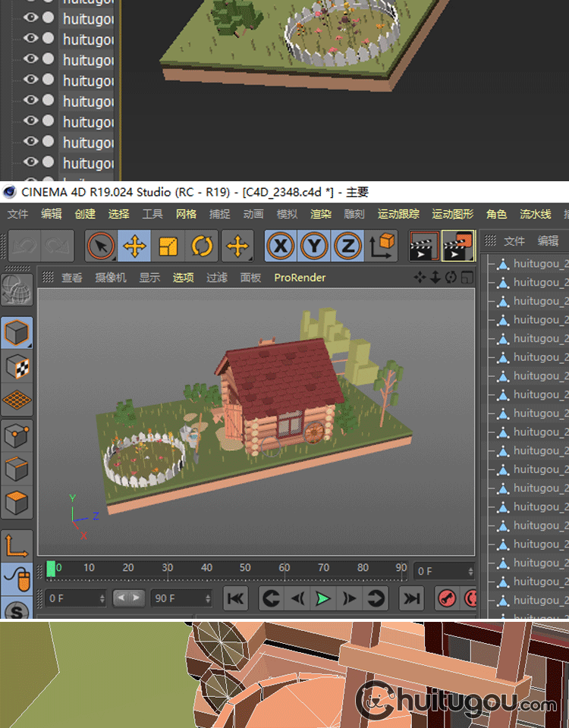Image resolution: width=569 pixels, height=728 pixels.
Task: Click the Render View clapperboard icon
Action: point(423,246)
